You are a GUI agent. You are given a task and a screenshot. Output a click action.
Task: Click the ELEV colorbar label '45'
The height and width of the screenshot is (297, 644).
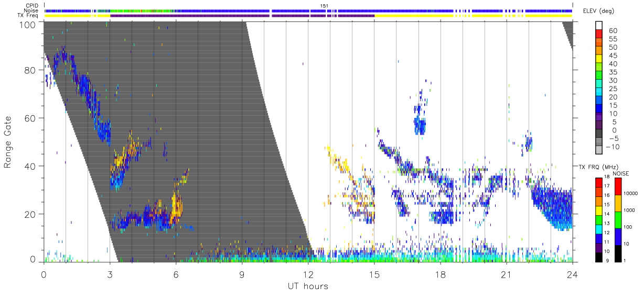click(x=613, y=56)
